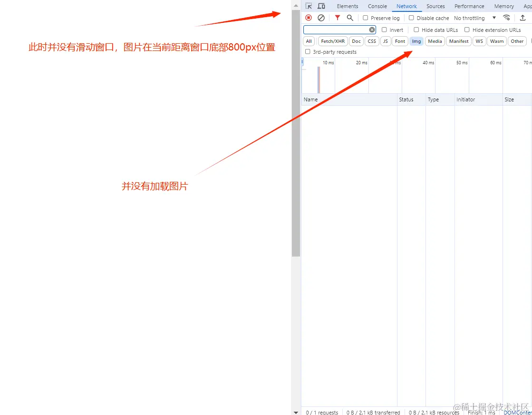
Task: Click the page vertical scrollbar thumb
Action: tap(296, 133)
